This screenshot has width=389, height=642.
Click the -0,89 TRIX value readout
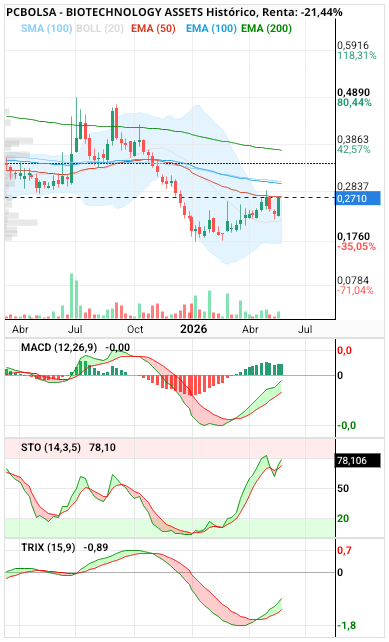coord(96,547)
